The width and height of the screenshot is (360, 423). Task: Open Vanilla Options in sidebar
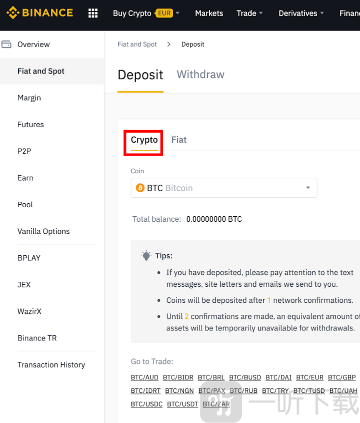[x=43, y=231]
